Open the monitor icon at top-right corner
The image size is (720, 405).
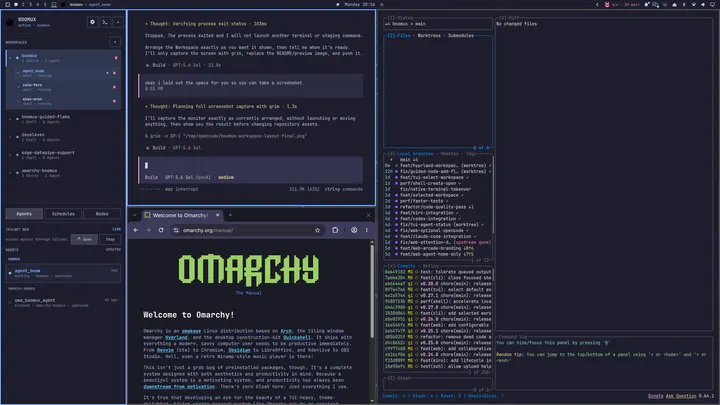(x=713, y=5)
